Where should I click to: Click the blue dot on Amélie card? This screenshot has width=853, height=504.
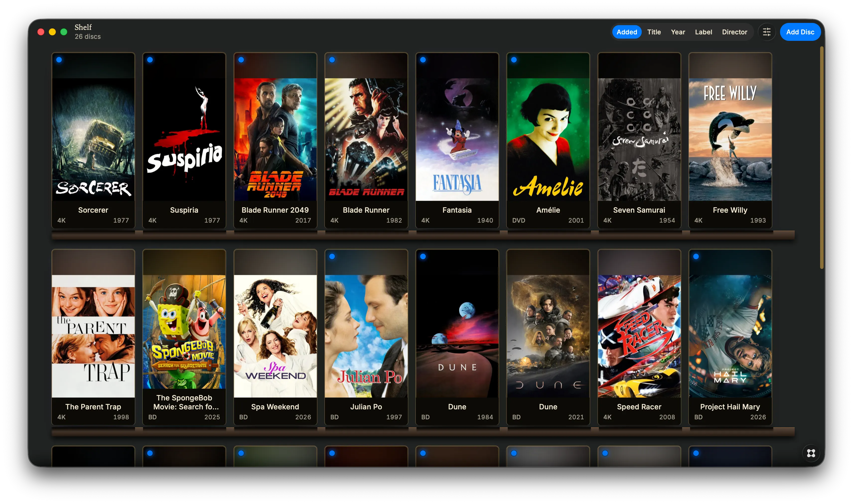pyautogui.click(x=514, y=60)
